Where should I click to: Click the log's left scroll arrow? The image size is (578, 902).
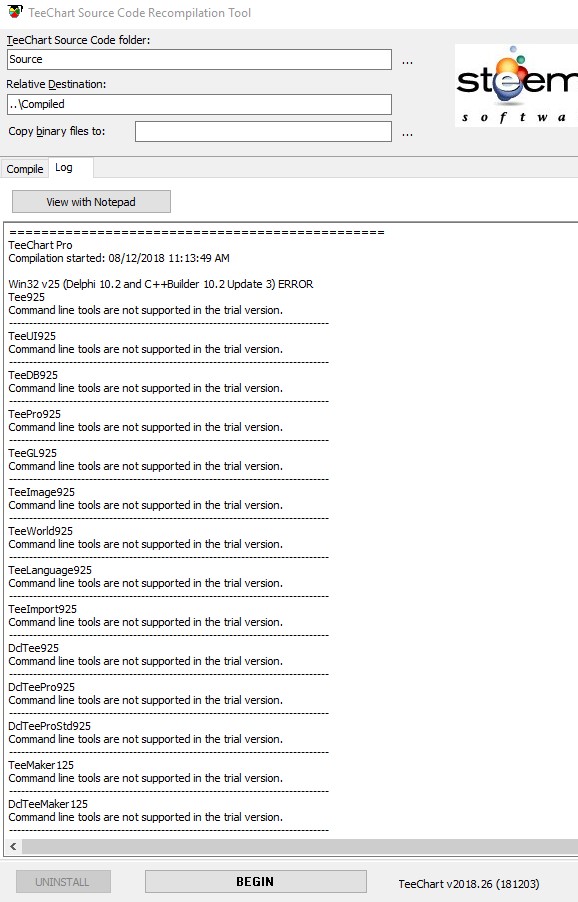pos(13,846)
